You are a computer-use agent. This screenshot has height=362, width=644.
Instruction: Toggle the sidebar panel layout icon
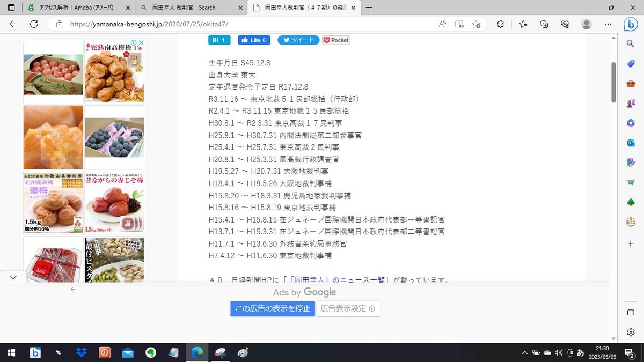[631, 313]
